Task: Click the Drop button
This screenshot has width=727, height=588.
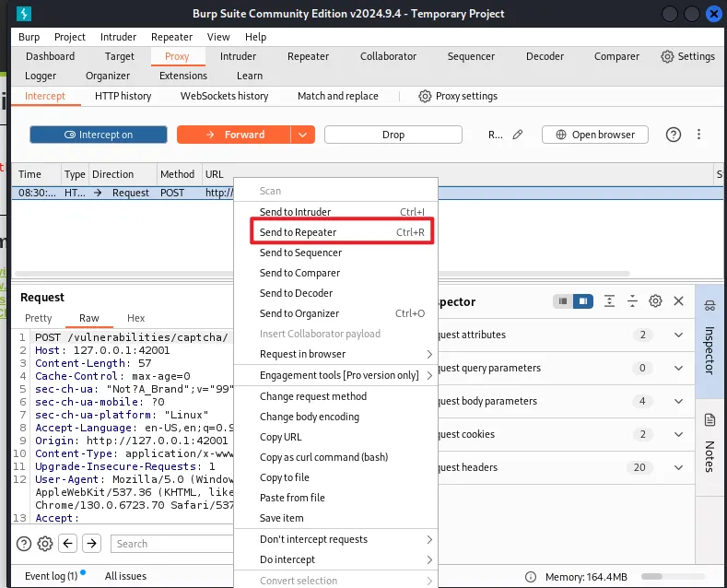Action: 393,135
